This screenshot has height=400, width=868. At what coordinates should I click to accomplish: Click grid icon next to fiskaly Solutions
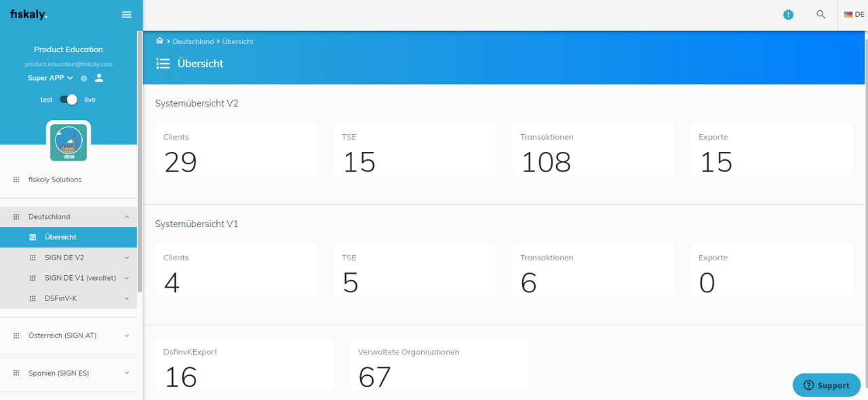click(16, 180)
